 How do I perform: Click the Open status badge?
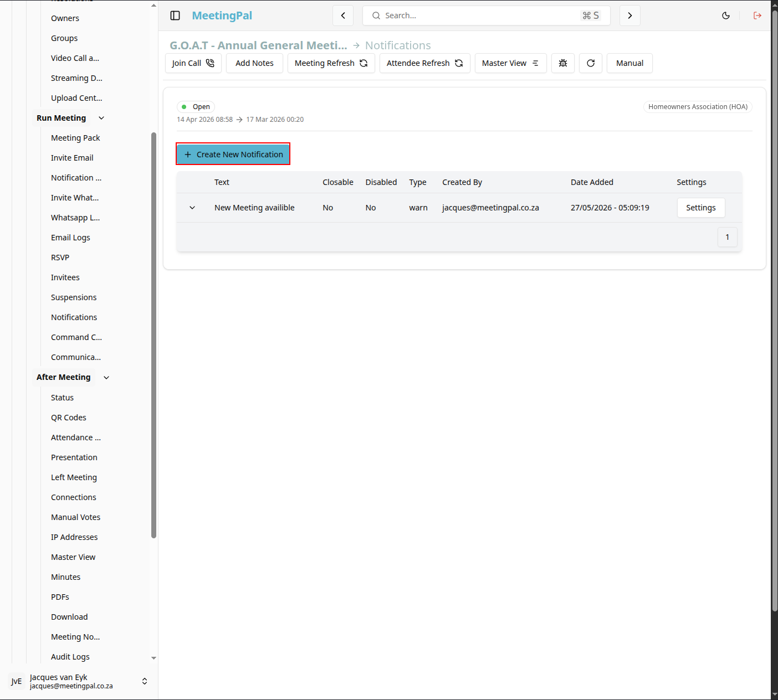click(196, 107)
